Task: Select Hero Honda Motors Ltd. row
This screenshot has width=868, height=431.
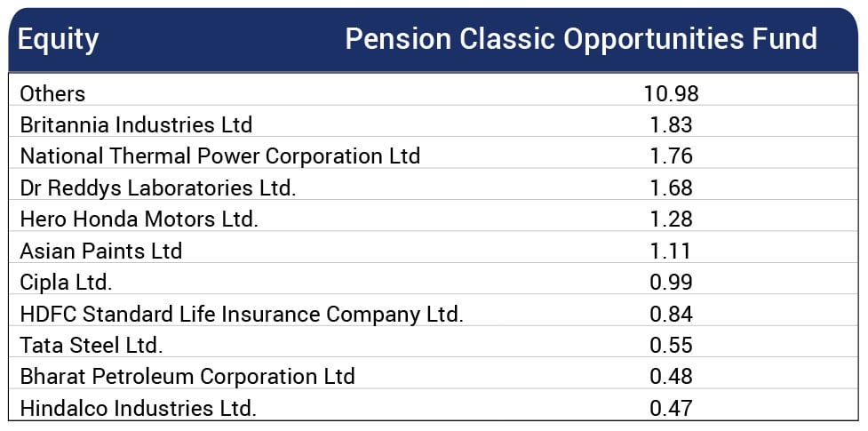Action: [139, 219]
